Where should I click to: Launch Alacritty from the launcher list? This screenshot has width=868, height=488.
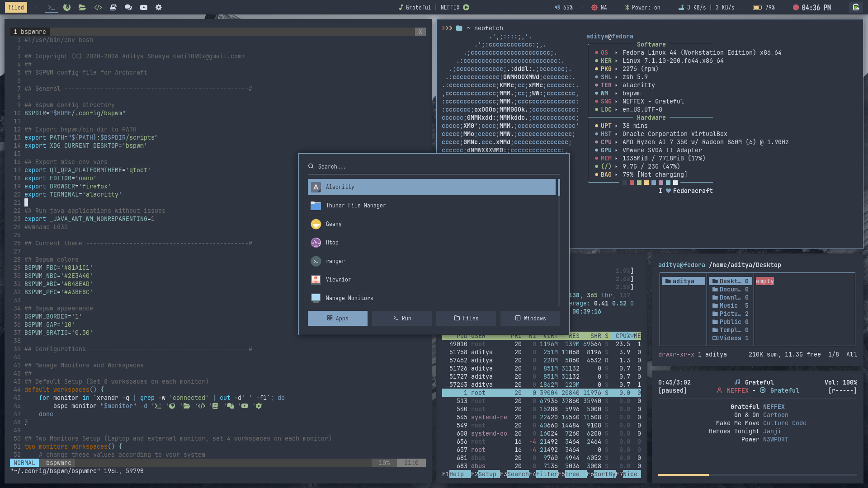pyautogui.click(x=432, y=187)
